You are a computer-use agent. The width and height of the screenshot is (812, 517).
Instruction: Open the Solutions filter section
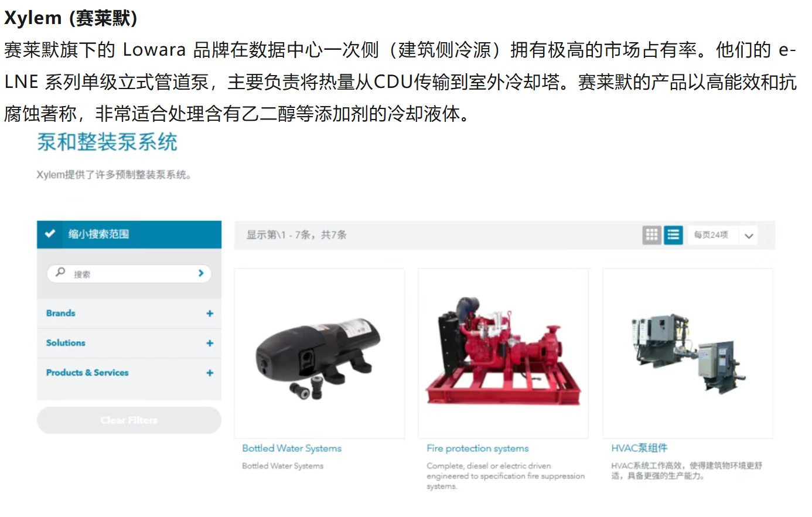click(129, 343)
